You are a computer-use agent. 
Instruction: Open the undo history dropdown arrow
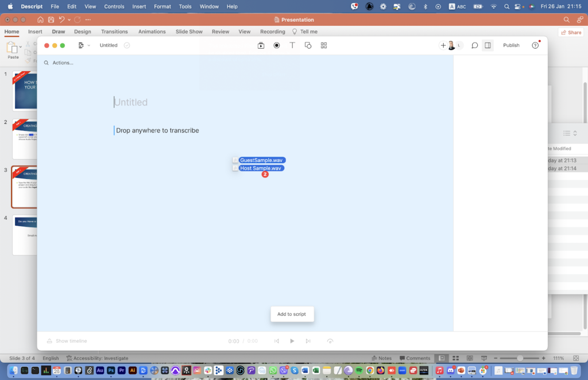point(69,20)
